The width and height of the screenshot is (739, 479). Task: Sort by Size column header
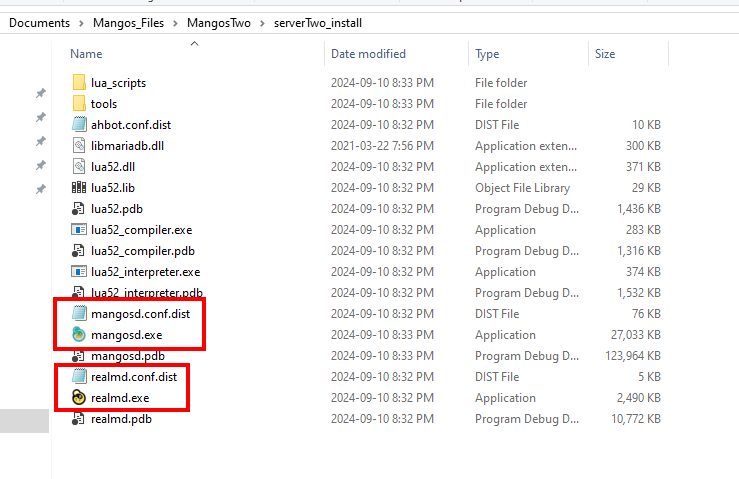pos(605,54)
